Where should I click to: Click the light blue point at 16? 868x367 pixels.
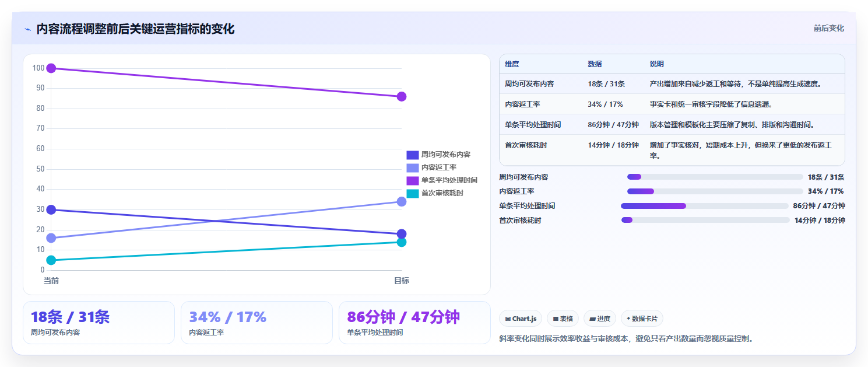tap(51, 238)
